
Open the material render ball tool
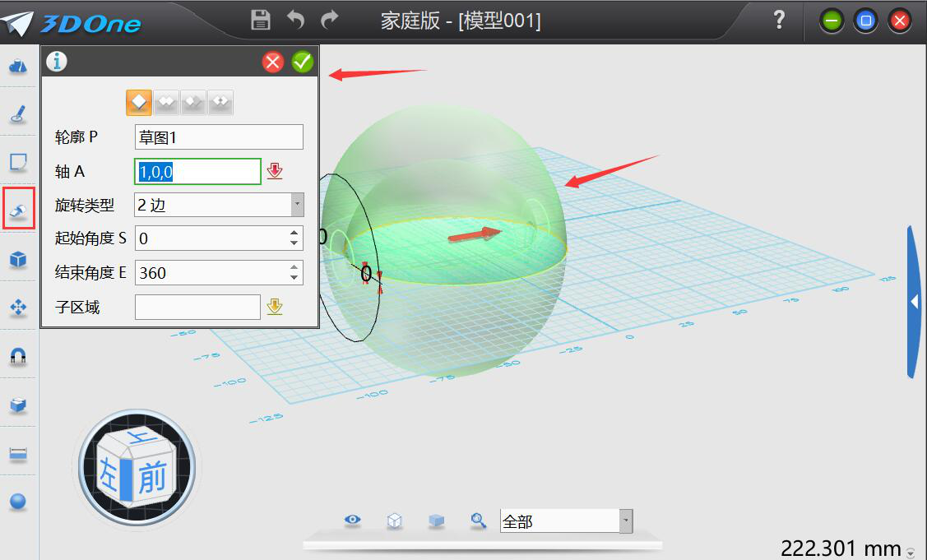point(19,502)
